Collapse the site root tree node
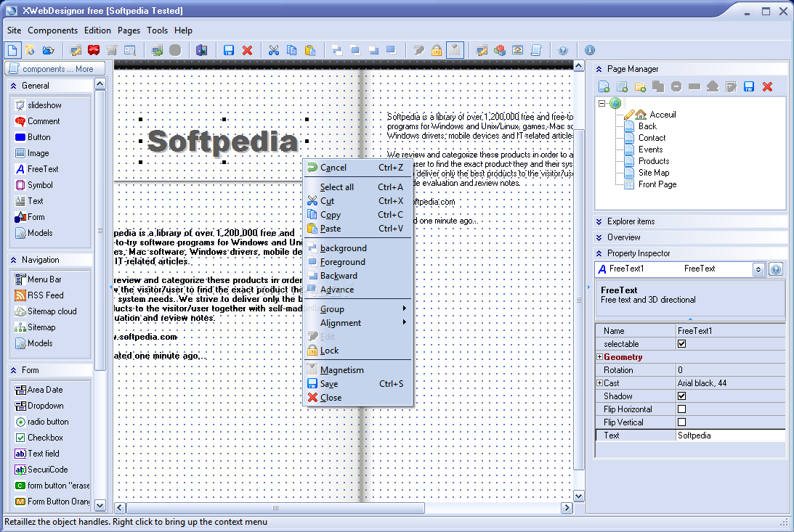Screen dimensions: 794x532 (601, 103)
